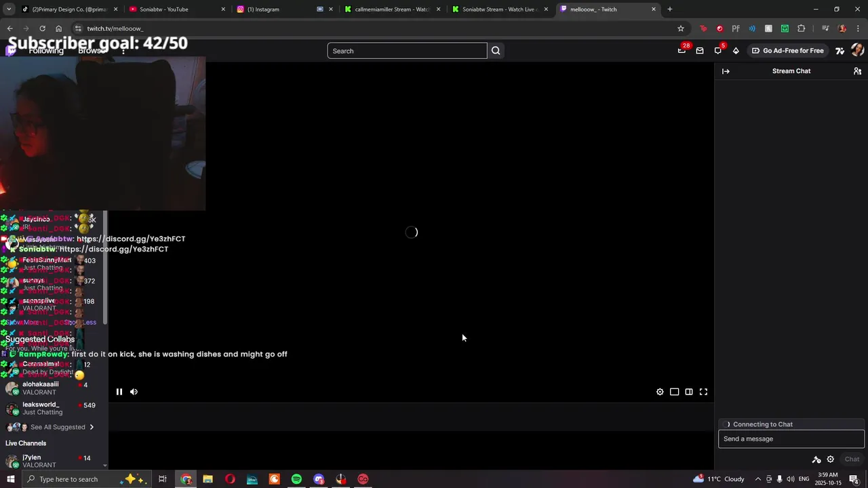Open the green square extension icon
Image resolution: width=868 pixels, height=488 pixels.
tap(785, 28)
